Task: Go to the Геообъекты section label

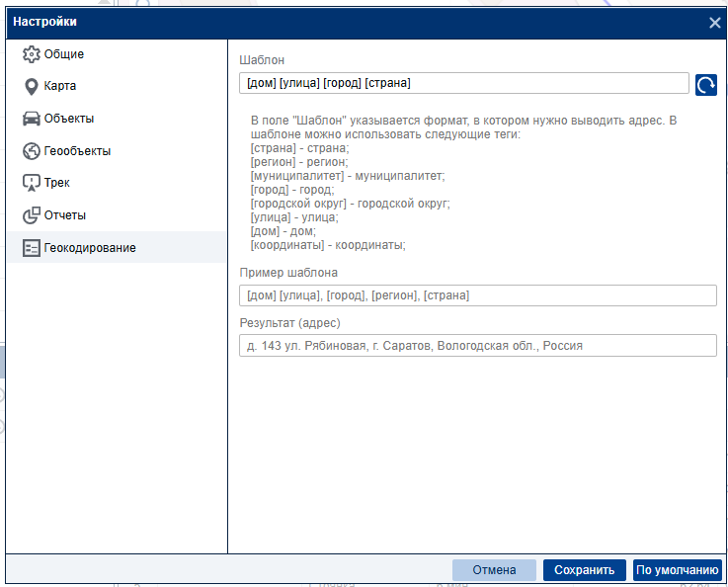Action: 77,151
